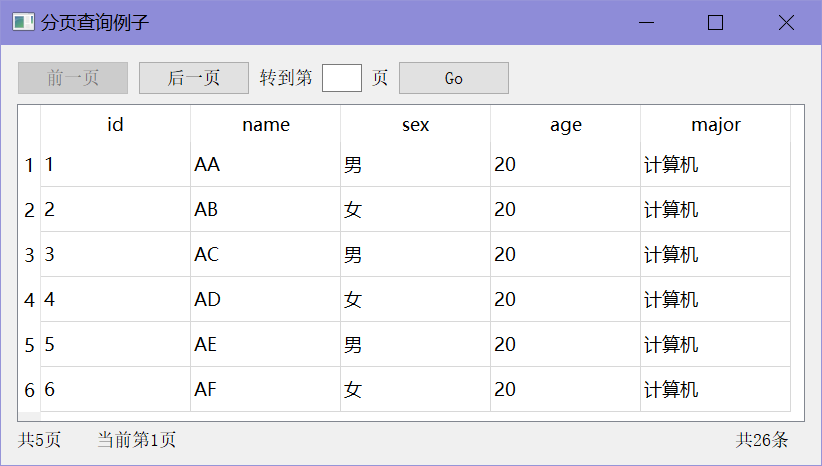This screenshot has width=822, height=466.
Task: Select the age cell in AB's row
Action: [566, 210]
